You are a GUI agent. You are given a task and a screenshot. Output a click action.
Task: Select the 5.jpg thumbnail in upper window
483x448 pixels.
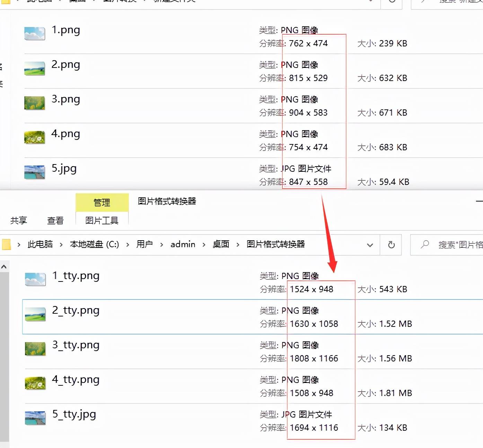(x=35, y=172)
